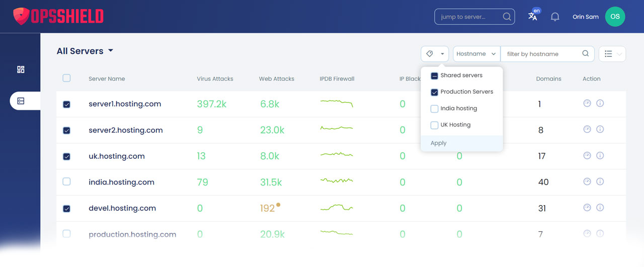Click the Server Name column header
The width and height of the screenshot is (644, 267).
pyautogui.click(x=107, y=79)
